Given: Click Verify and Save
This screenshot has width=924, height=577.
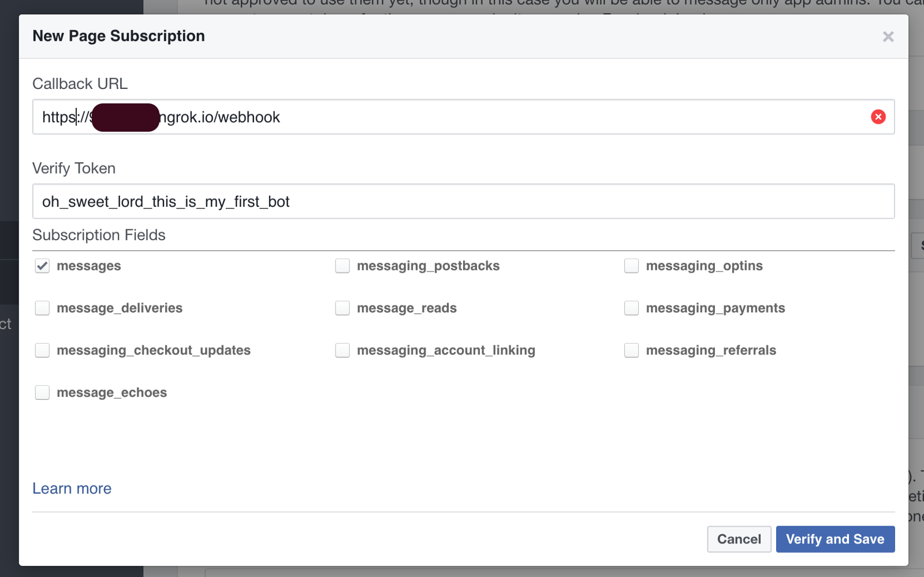Looking at the screenshot, I should (834, 539).
